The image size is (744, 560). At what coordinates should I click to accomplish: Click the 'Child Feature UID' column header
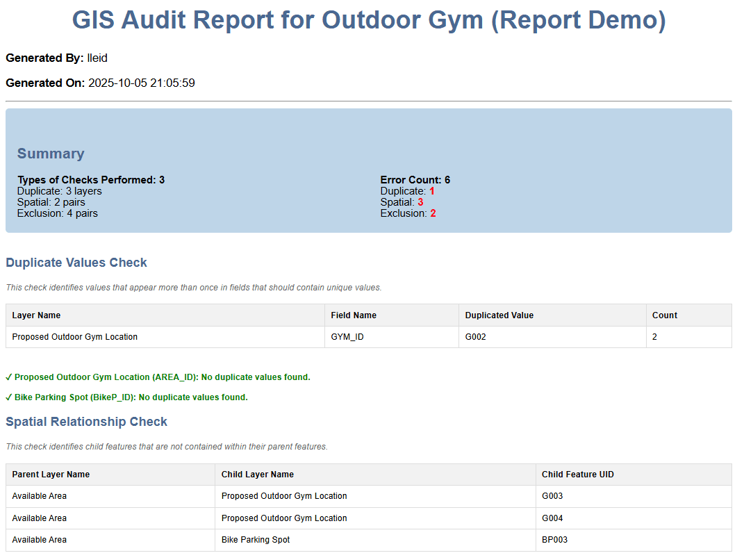[634, 475]
